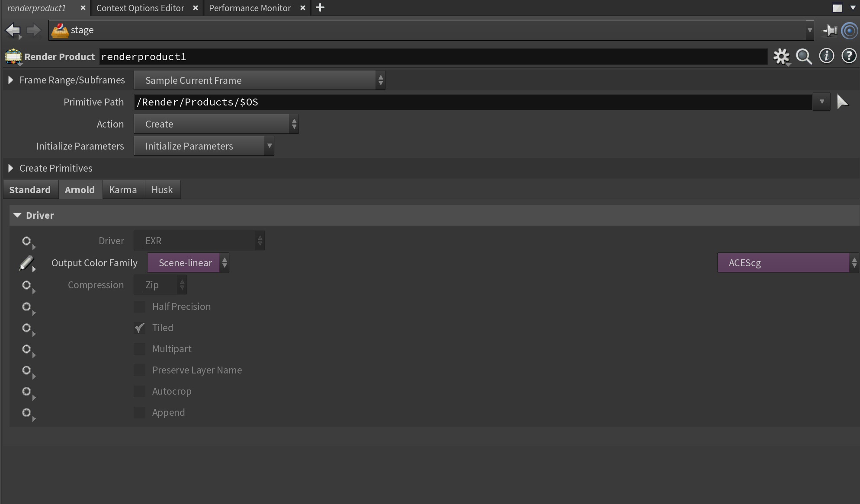Click the back navigation arrow

click(13, 30)
